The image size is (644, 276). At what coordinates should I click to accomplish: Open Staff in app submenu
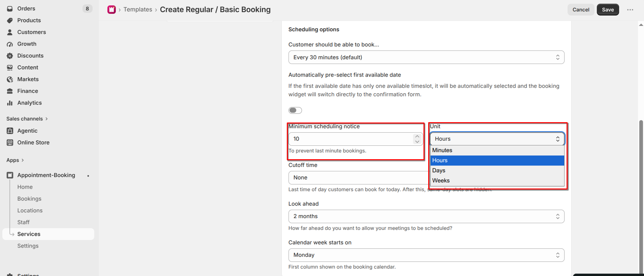[23, 222]
